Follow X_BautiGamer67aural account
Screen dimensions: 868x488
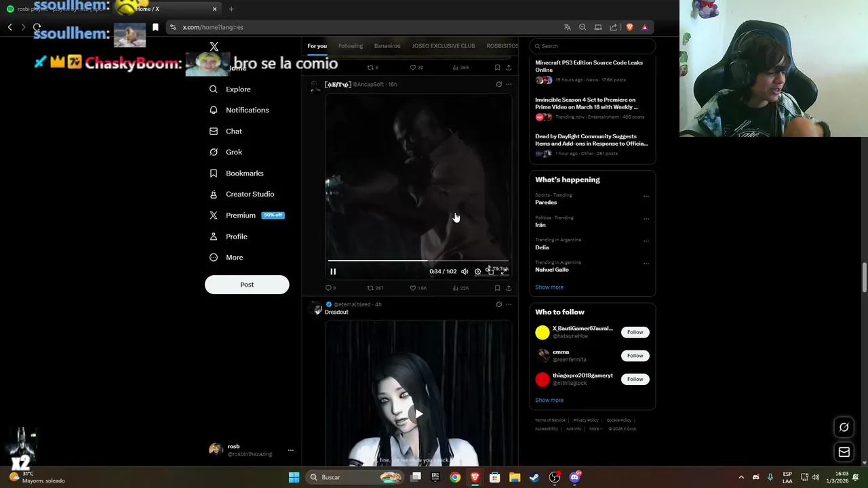coord(635,332)
